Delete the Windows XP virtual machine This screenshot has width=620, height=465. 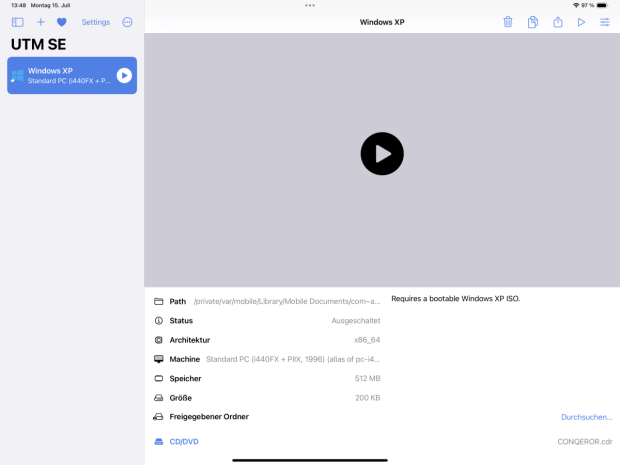point(508,22)
